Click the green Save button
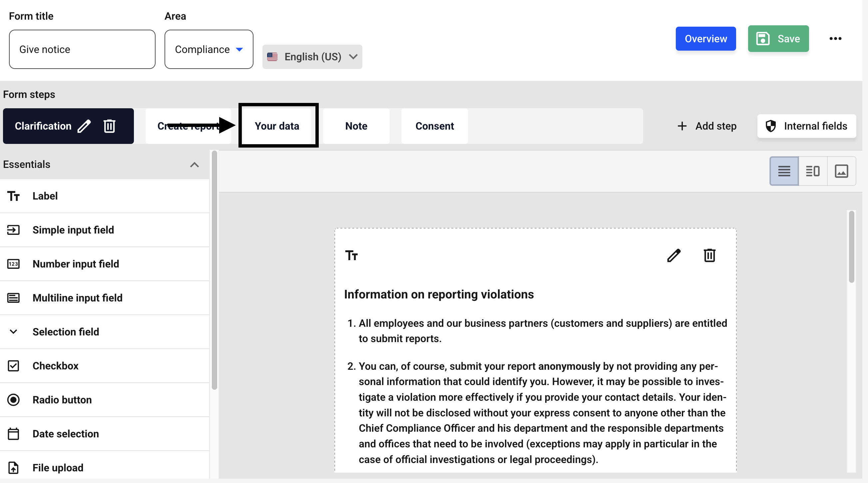Screen dimensions: 868x483 (778, 39)
